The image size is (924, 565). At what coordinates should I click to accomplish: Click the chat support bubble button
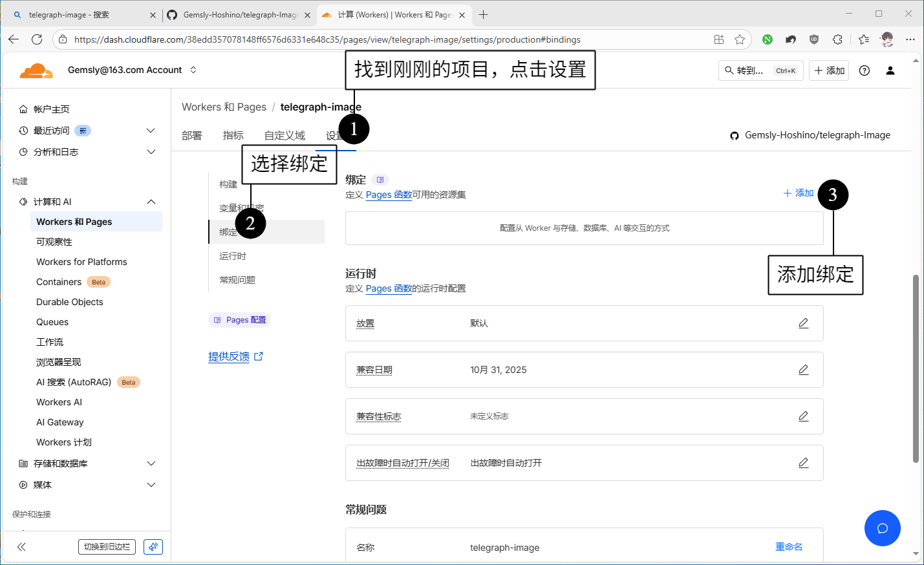[x=882, y=528]
